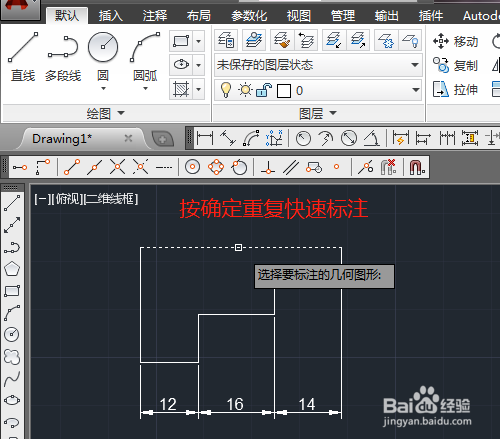Image resolution: width=500 pixels, height=439 pixels.
Task: Click the Parallel object snap icon
Action: point(291,167)
